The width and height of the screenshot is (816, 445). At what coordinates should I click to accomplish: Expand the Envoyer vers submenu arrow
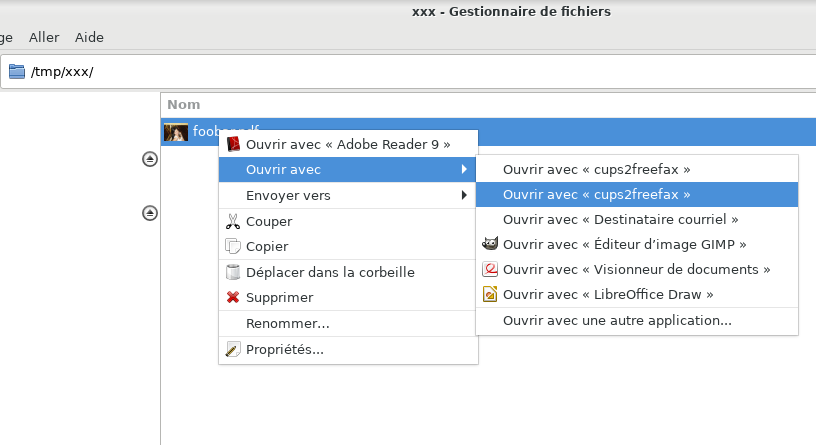click(x=464, y=196)
